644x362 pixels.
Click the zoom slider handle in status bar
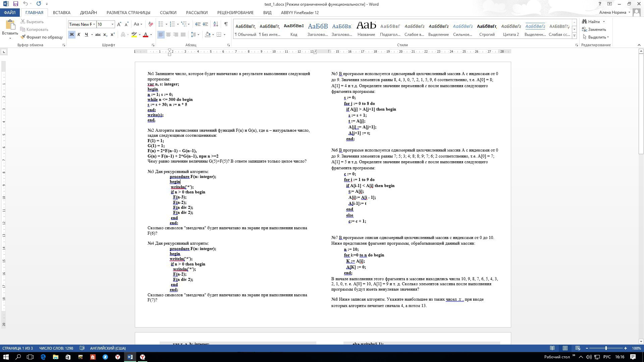point(606,348)
